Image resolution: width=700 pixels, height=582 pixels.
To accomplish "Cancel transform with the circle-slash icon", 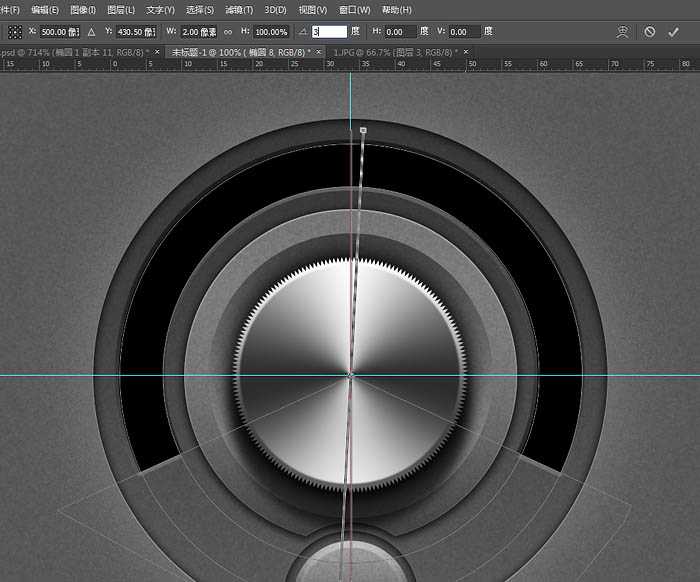I will click(649, 32).
